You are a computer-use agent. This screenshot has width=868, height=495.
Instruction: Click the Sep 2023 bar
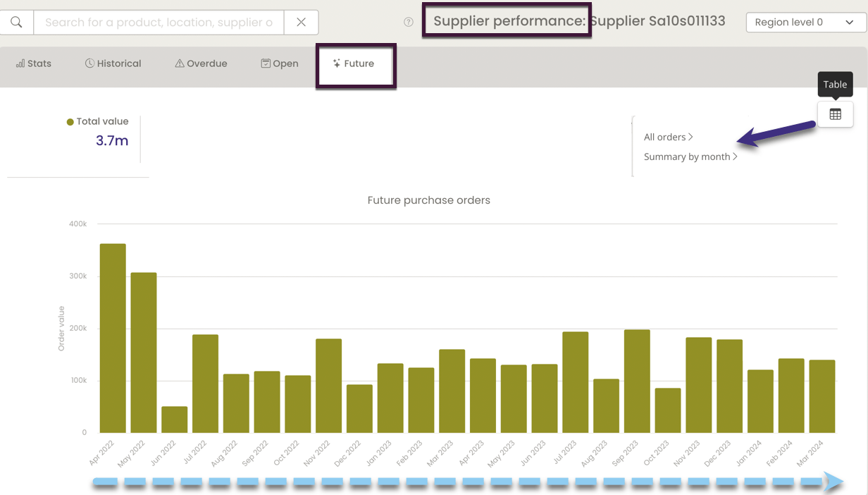point(637,381)
